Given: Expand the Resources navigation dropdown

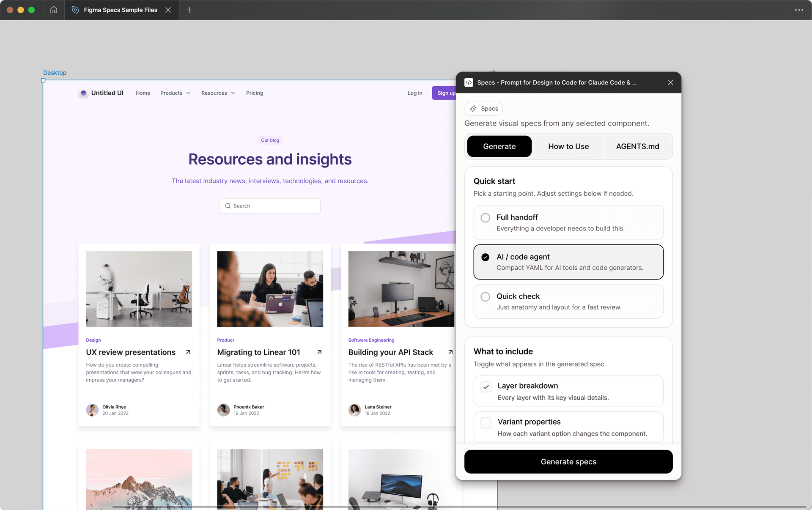Looking at the screenshot, I should tap(218, 93).
